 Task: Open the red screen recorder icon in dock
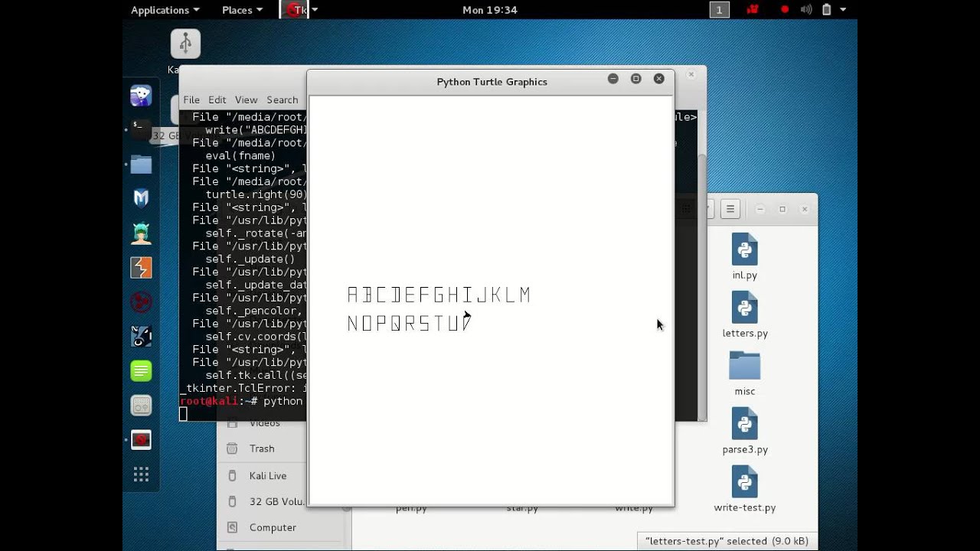click(x=141, y=440)
